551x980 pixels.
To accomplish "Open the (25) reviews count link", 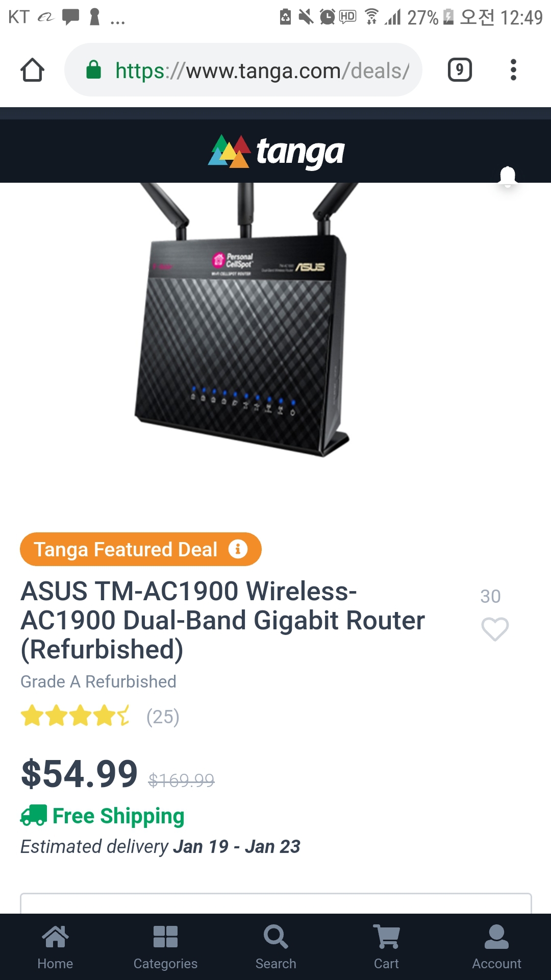I will point(163,717).
